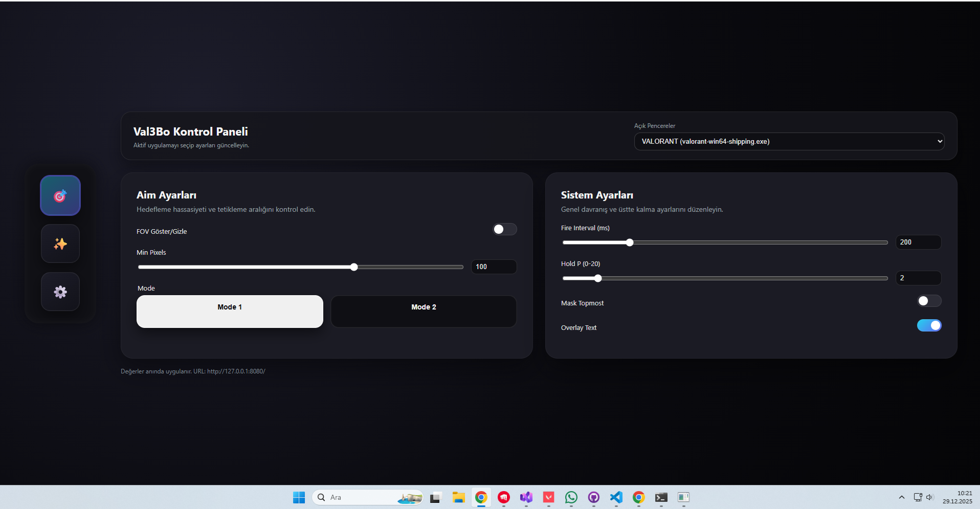Screen dimensions: 980x509
Task: Open the gear settings sidebar tab
Action: coord(60,292)
